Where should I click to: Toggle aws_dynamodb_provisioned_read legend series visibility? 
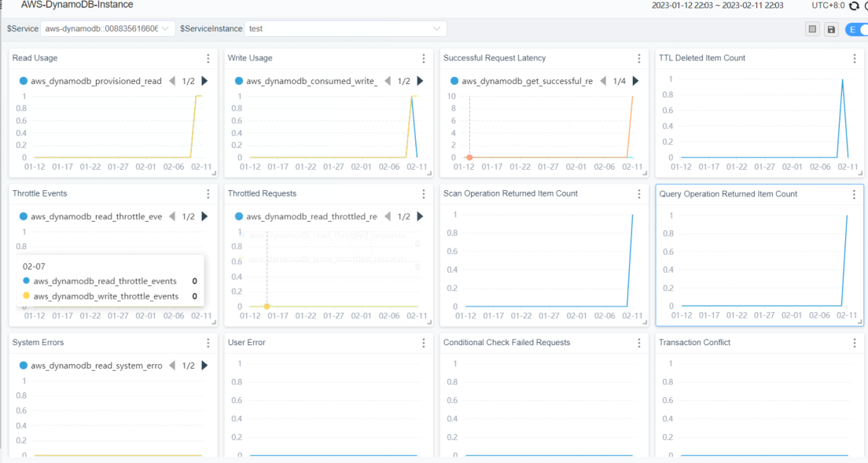[92, 81]
